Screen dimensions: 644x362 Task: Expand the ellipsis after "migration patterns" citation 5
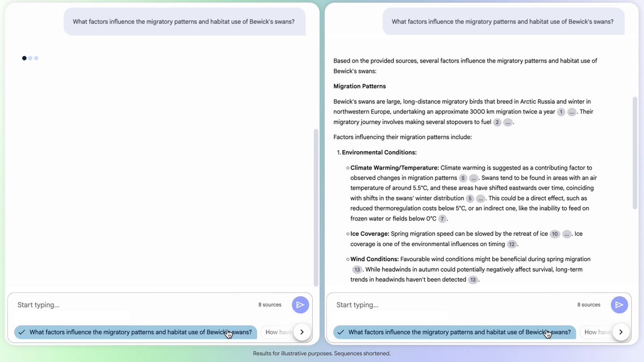pyautogui.click(x=474, y=178)
